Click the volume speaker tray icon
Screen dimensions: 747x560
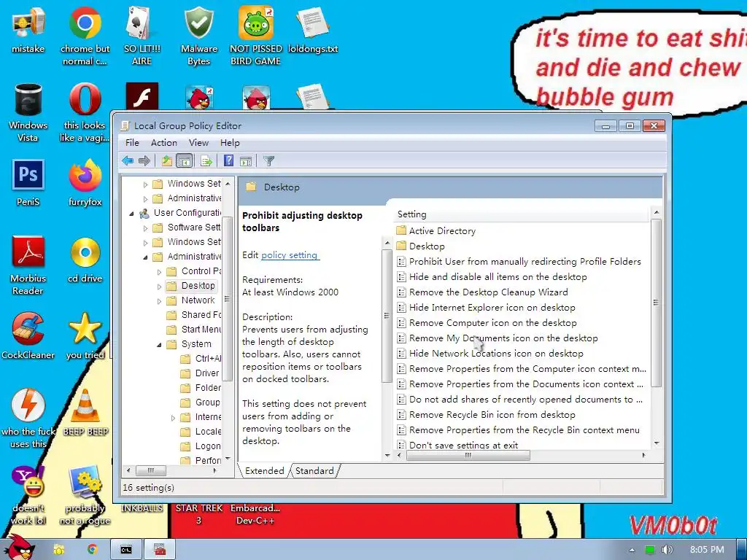[x=667, y=550]
